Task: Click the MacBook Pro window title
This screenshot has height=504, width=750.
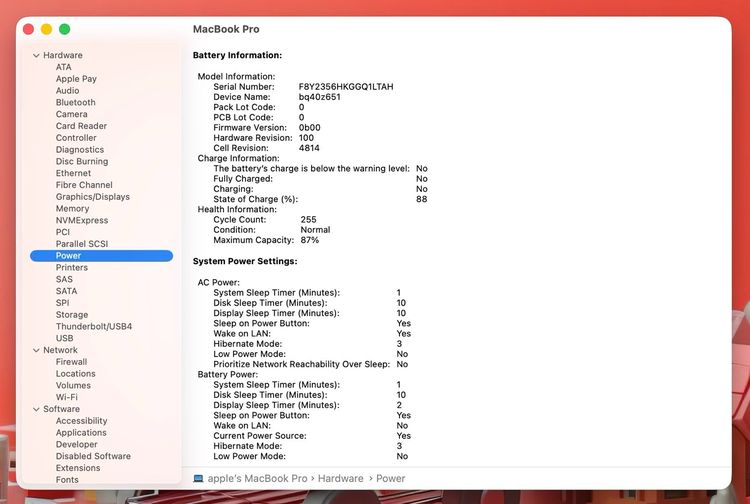Action: (226, 29)
